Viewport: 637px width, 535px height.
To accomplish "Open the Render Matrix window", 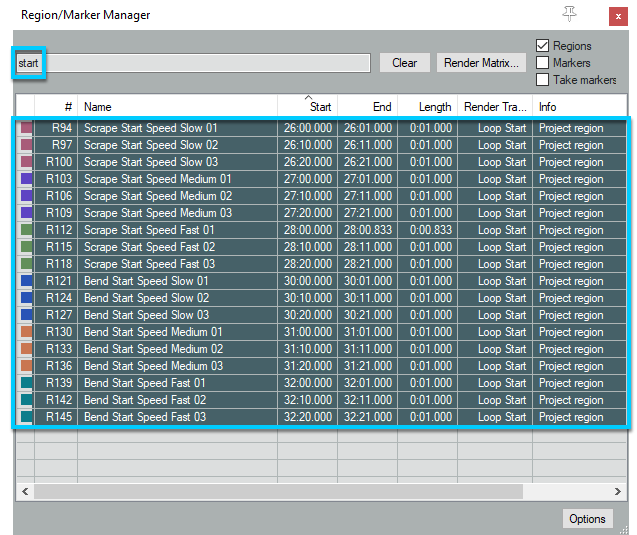I will pyautogui.click(x=481, y=62).
